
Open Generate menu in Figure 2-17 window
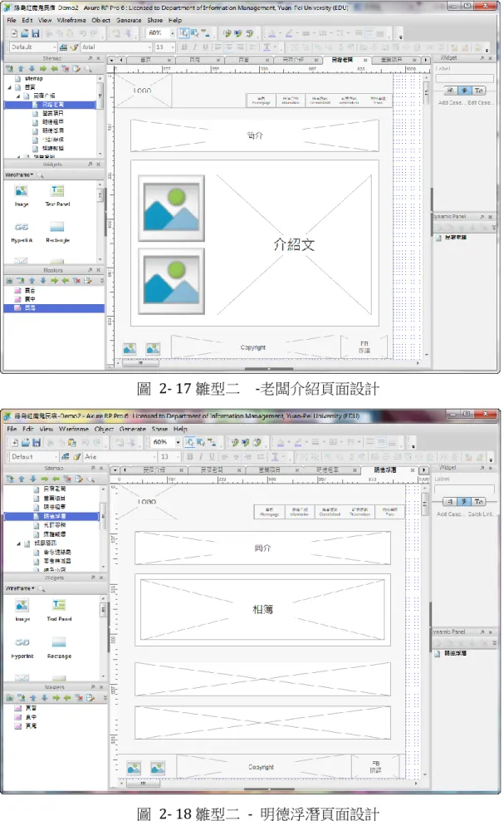point(129,21)
